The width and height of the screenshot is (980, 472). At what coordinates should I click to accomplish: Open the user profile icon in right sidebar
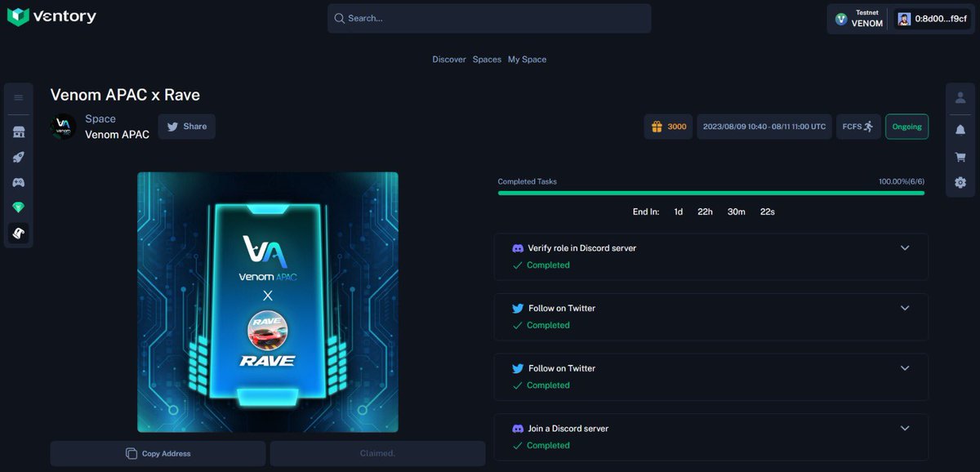click(x=960, y=97)
